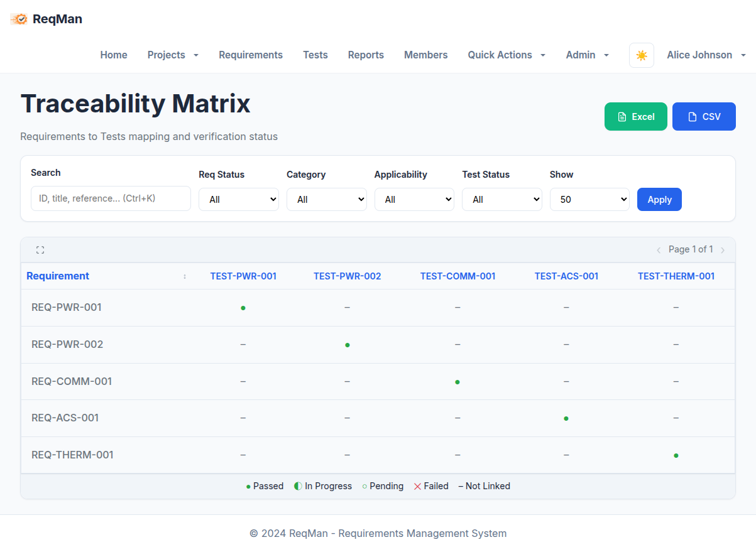Open TEST-ACS-001 column header link
756x552 pixels.
(566, 276)
